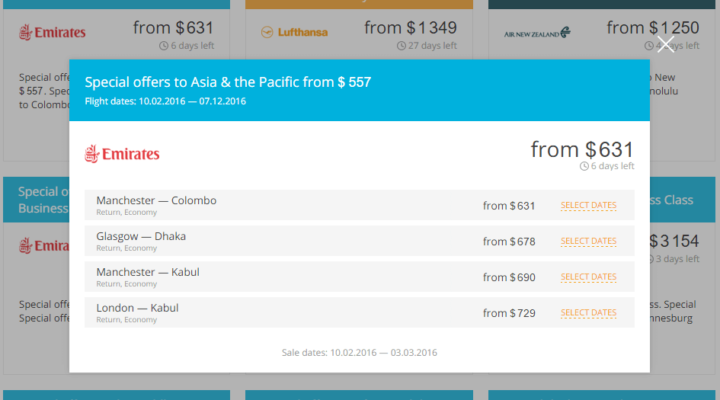Click the Glasgow — Dhaka route name
The image size is (720, 400).
tap(141, 236)
